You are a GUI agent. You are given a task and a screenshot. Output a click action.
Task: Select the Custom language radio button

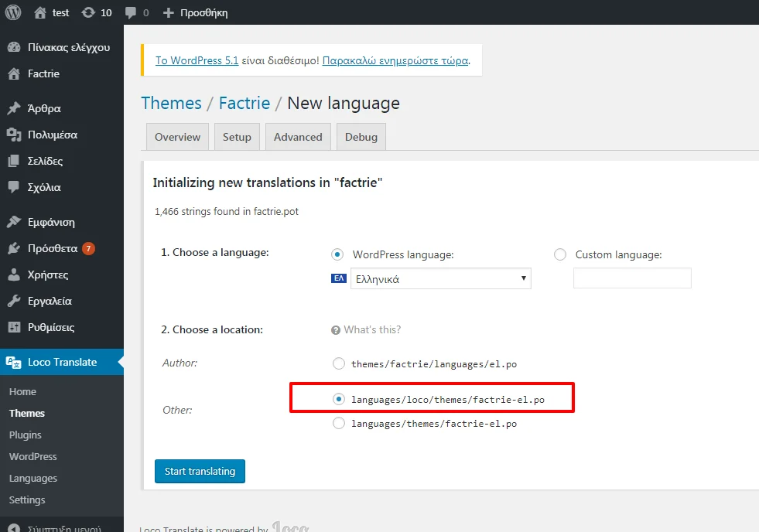click(560, 254)
